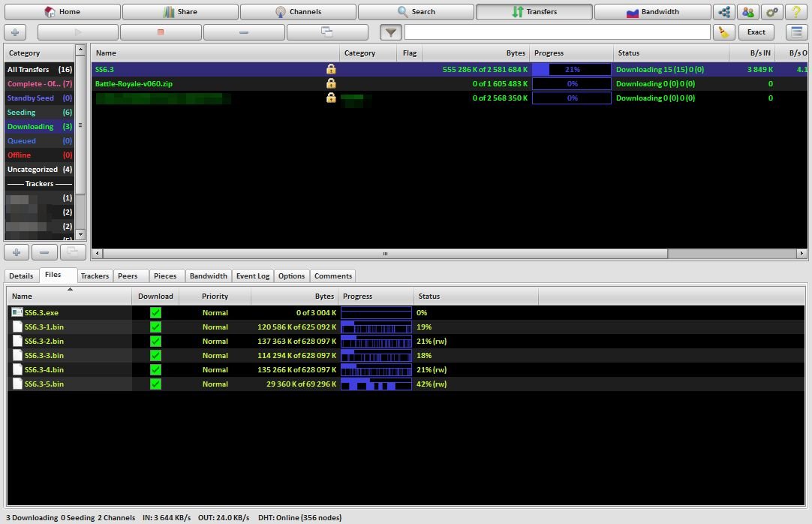Click the SS6.3 transfer progress bar
Viewport: 812px width, 524px height.
(572, 70)
